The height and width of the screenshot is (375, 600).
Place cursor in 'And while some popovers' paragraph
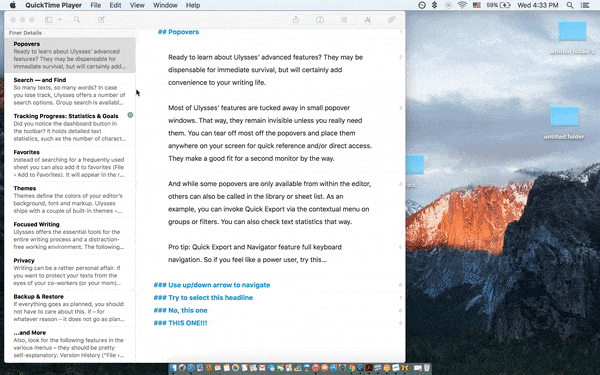tap(269, 202)
